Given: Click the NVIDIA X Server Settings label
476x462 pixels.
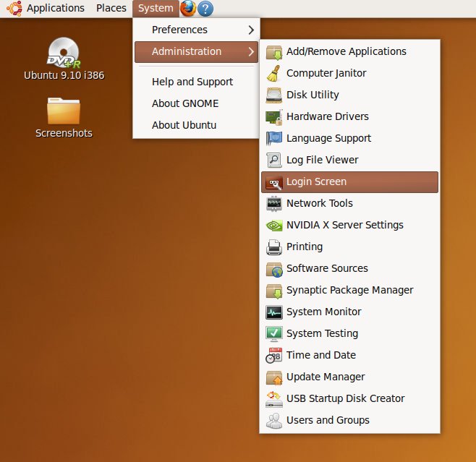Looking at the screenshot, I should tap(345, 225).
